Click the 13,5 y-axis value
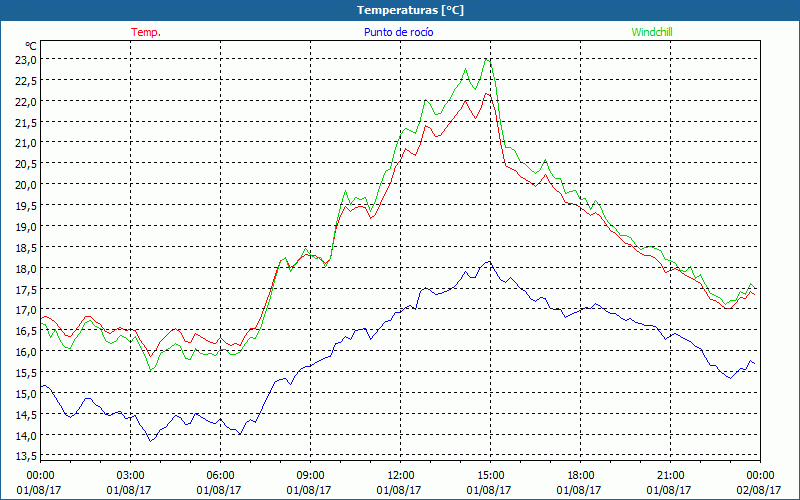This screenshot has width=800, height=500. tap(27, 455)
